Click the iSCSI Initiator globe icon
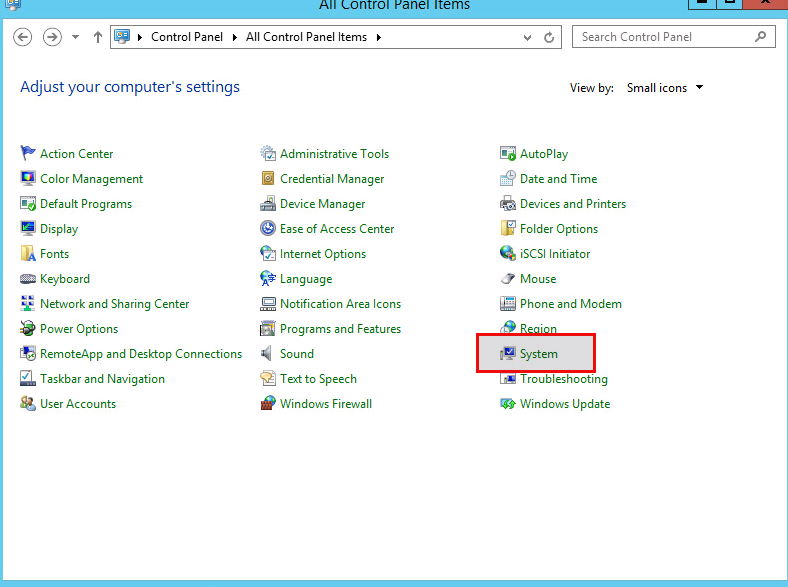788x587 pixels. pos(508,253)
